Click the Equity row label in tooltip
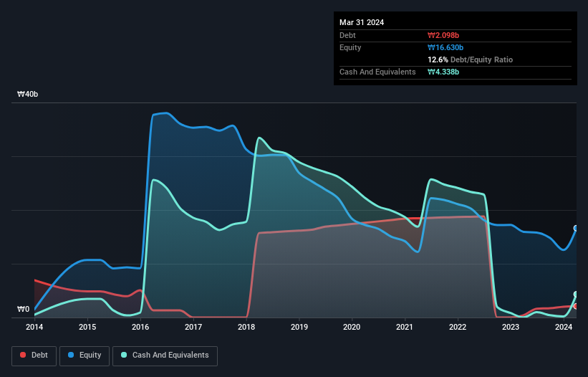The width and height of the screenshot is (588, 377). point(350,47)
